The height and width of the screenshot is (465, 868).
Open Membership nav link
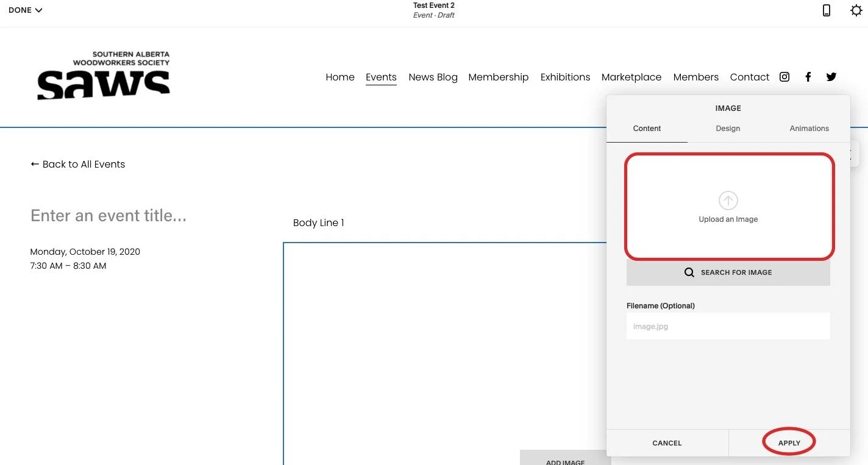(x=499, y=77)
